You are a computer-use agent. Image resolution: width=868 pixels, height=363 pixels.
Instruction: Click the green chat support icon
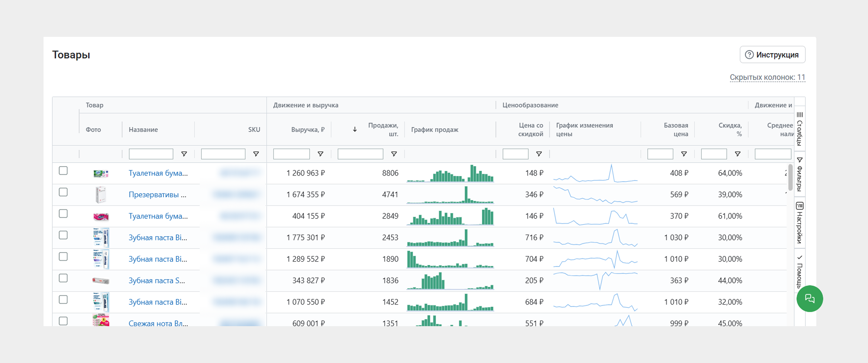809,298
